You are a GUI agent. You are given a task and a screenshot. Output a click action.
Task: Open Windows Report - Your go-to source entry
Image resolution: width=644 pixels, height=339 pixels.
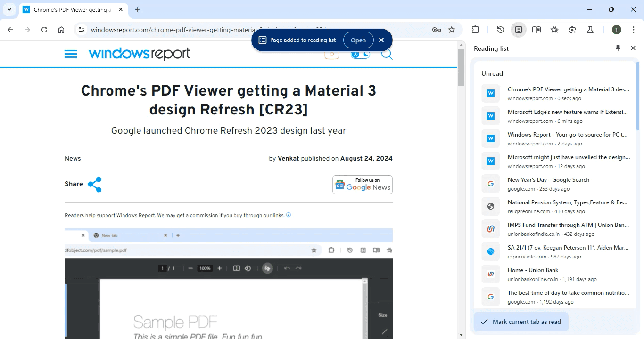[x=555, y=138]
